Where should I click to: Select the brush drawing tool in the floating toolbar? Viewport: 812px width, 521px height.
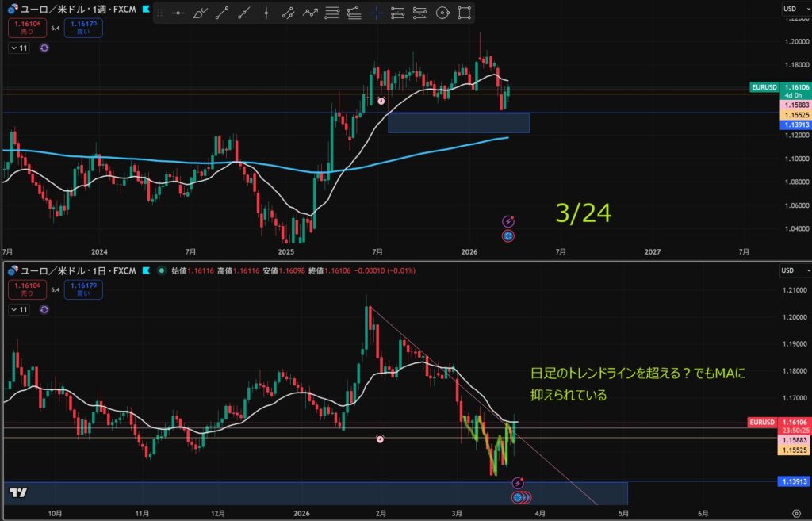201,13
